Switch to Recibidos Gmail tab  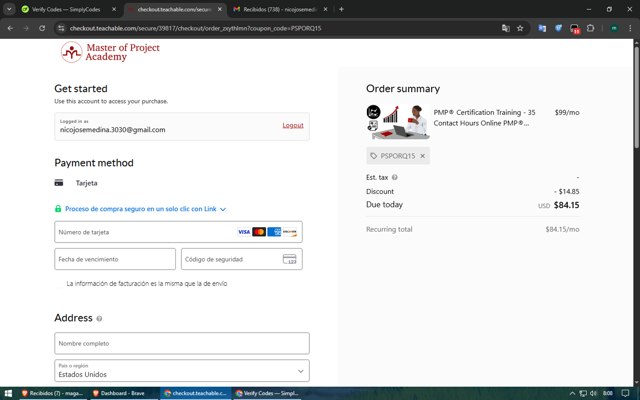[280, 9]
